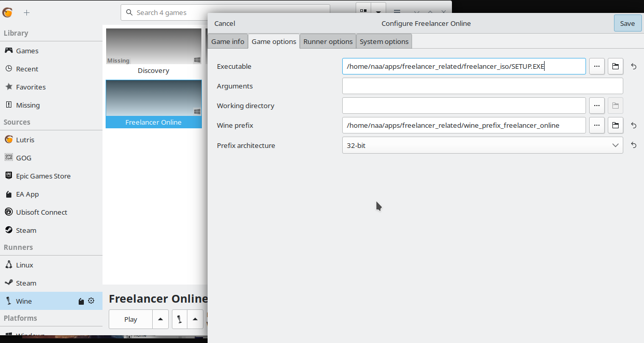Browse for Executable with ellipsis button

click(597, 66)
